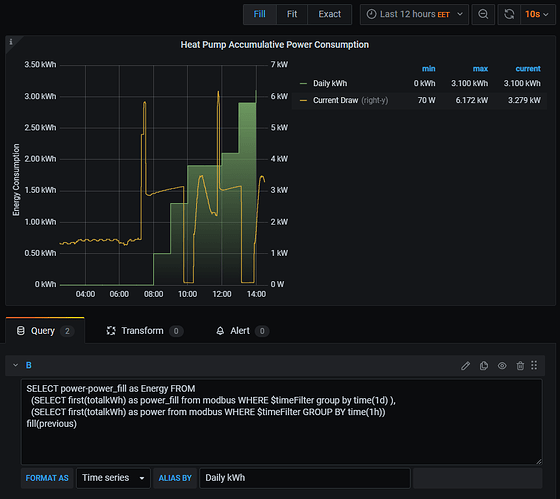Delete query B using the trash icon
The image size is (560, 499).
pyautogui.click(x=520, y=365)
